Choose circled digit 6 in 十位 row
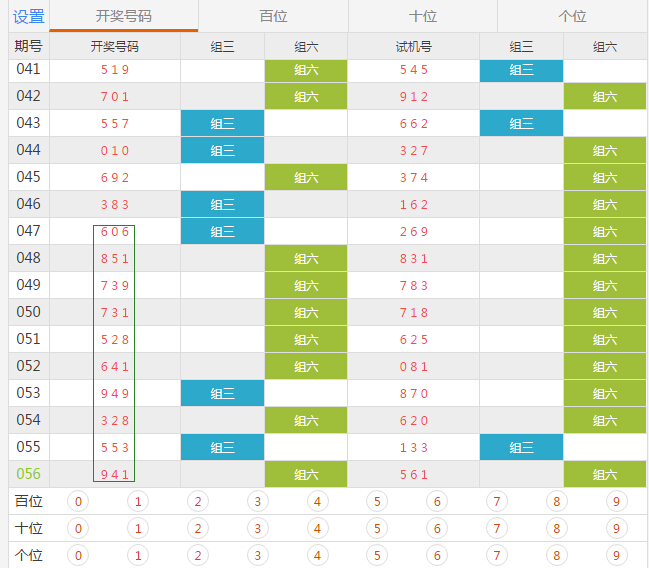Viewport: 649px width, 568px height. pyautogui.click(x=437, y=528)
